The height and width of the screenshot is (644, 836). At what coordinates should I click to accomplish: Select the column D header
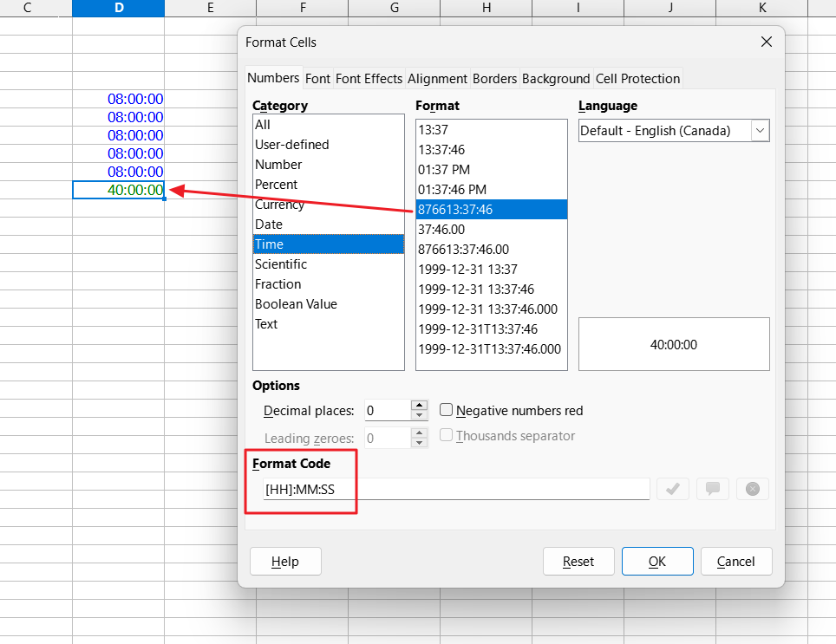(x=118, y=9)
